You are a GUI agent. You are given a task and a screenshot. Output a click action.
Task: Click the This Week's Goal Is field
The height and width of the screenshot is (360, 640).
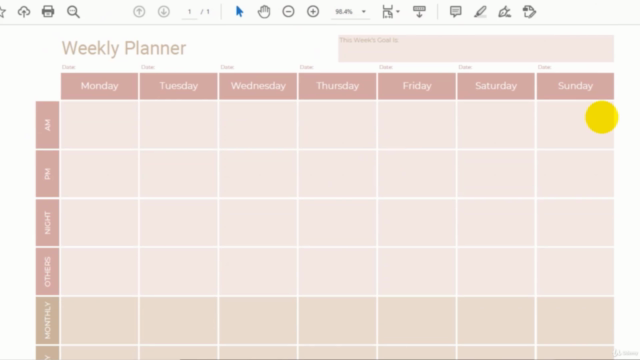476,49
